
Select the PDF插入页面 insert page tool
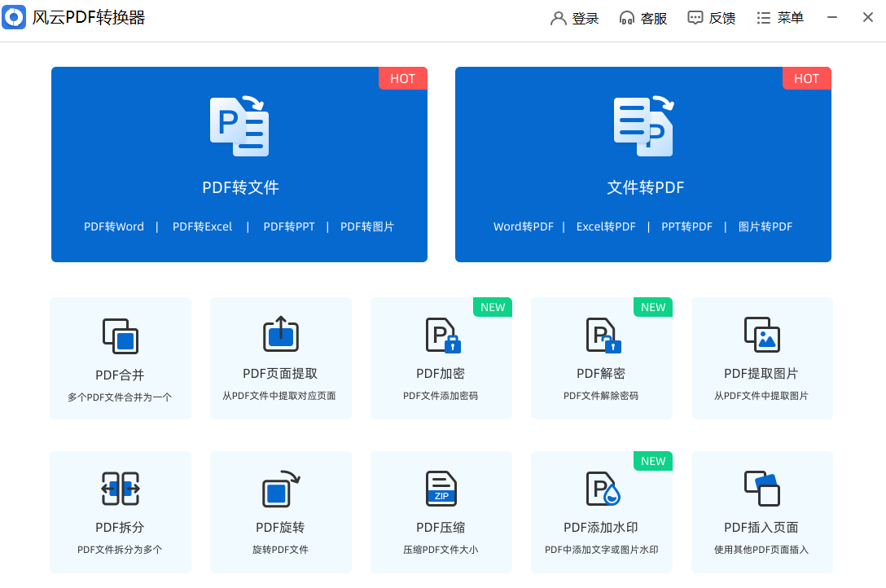[x=761, y=512]
